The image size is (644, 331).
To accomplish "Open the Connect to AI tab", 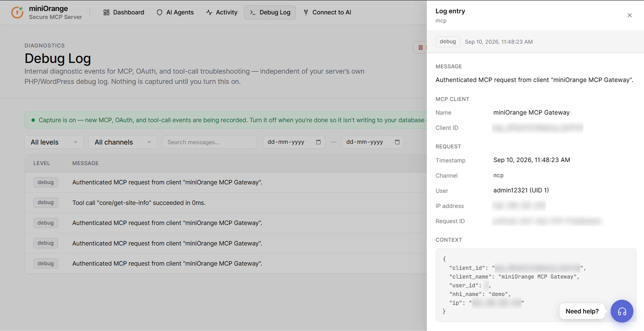I will click(x=327, y=12).
